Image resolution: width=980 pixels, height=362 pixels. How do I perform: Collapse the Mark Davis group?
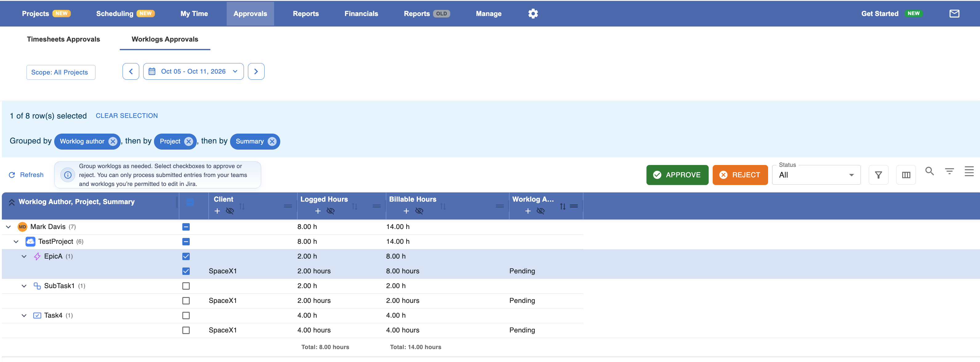(x=8, y=227)
